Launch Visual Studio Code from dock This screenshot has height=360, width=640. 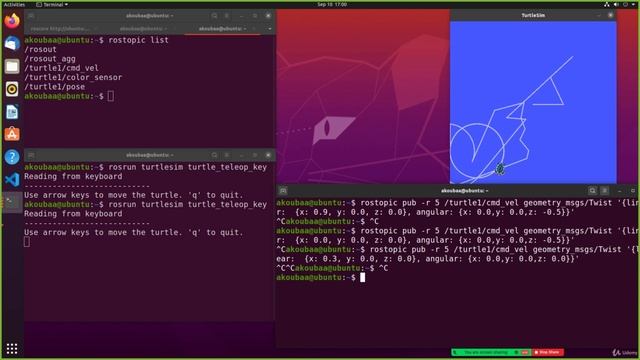point(12,179)
